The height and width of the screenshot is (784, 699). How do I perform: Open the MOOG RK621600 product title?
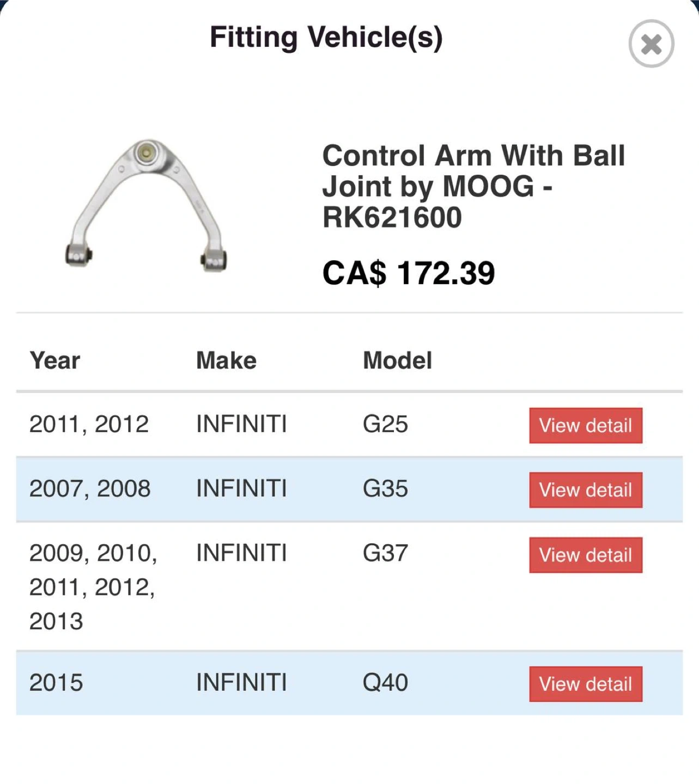point(473,186)
